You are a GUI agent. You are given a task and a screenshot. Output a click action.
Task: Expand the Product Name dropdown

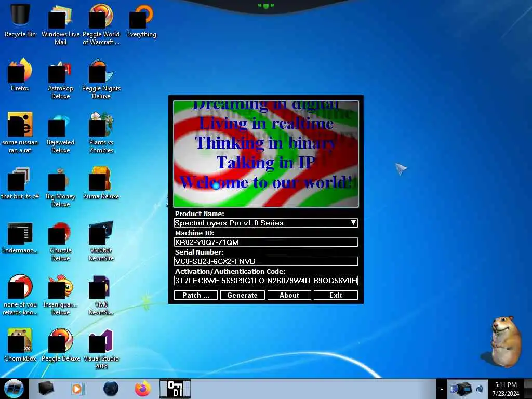(x=353, y=223)
